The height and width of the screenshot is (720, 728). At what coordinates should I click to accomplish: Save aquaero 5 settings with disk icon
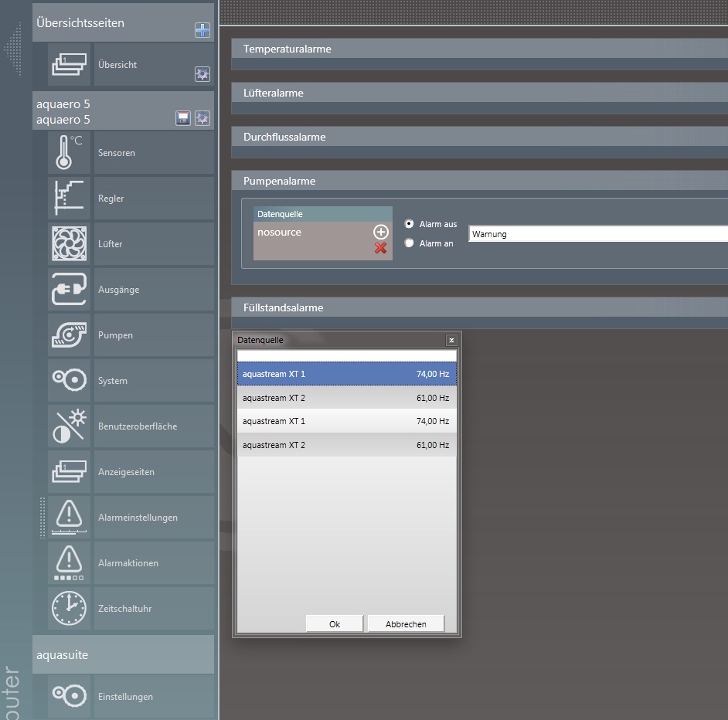click(183, 118)
